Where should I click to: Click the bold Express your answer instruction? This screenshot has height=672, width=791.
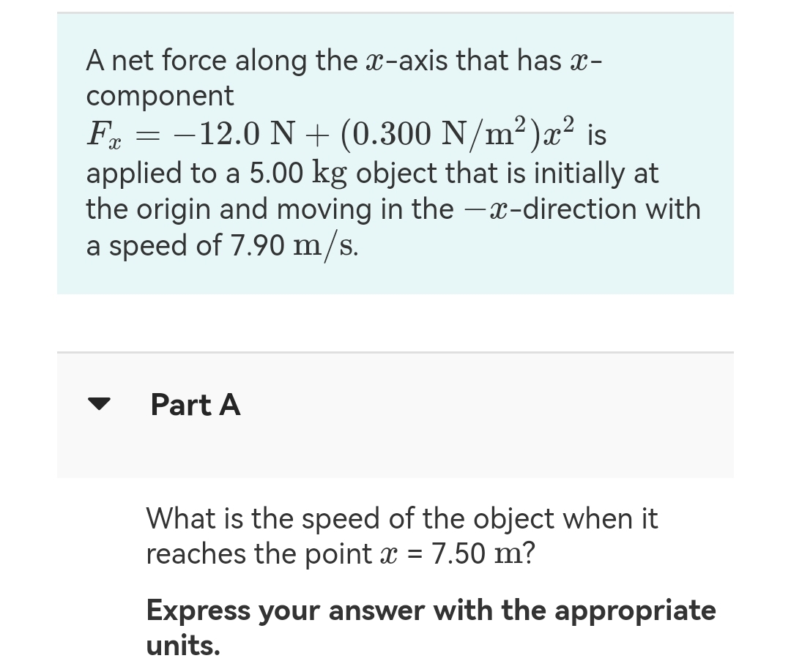[x=431, y=611]
